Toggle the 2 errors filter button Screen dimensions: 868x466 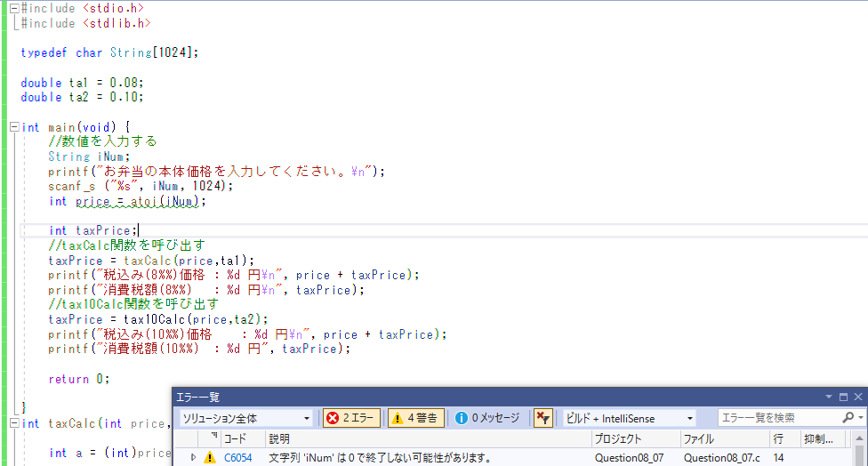click(351, 418)
